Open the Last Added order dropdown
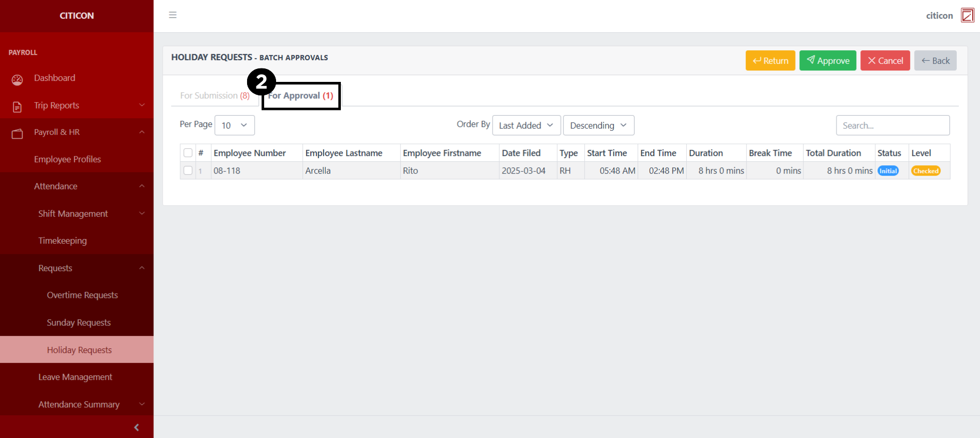Screen dimensions: 980x438 coord(526,125)
